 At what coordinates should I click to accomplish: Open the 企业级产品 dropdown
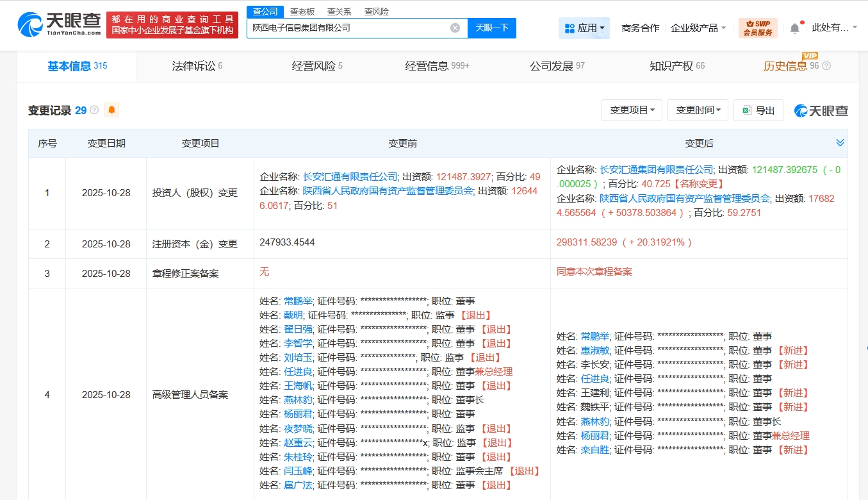click(698, 28)
